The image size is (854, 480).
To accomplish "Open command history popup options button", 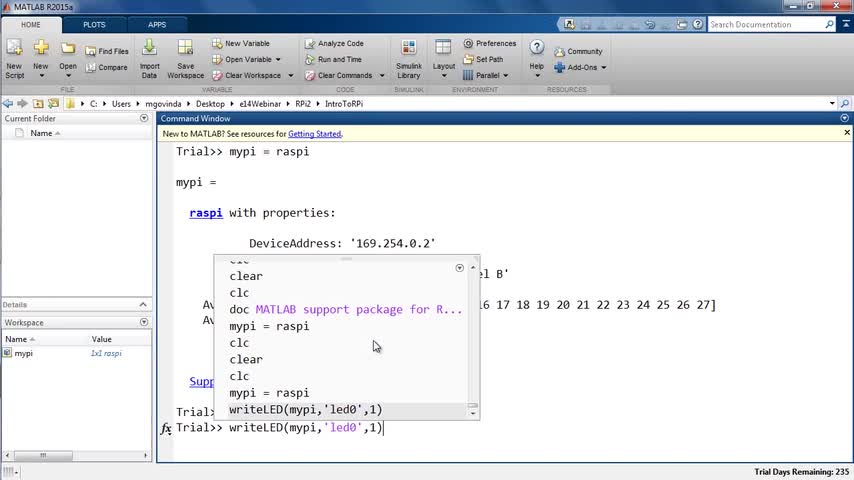I will click(460, 268).
